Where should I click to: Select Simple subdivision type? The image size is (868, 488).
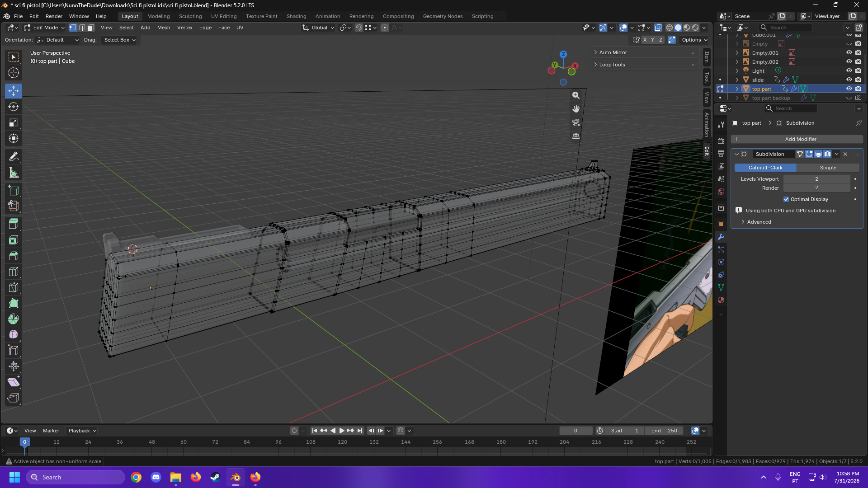click(x=828, y=168)
